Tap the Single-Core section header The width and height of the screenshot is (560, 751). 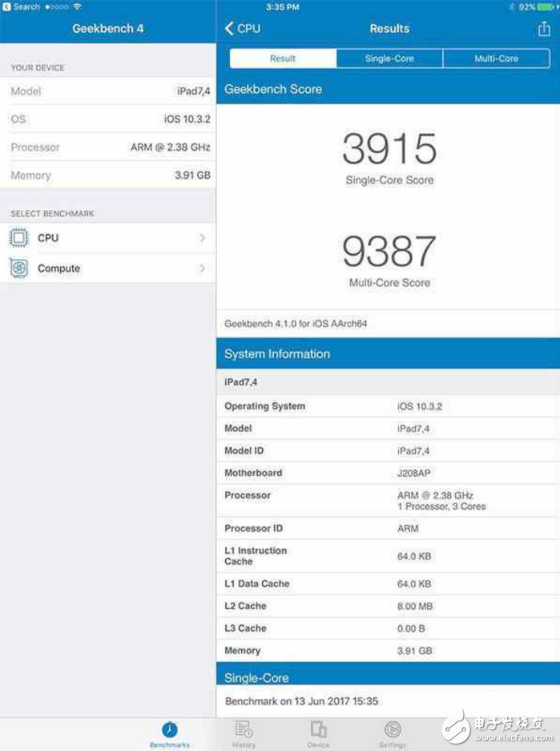pos(389,674)
